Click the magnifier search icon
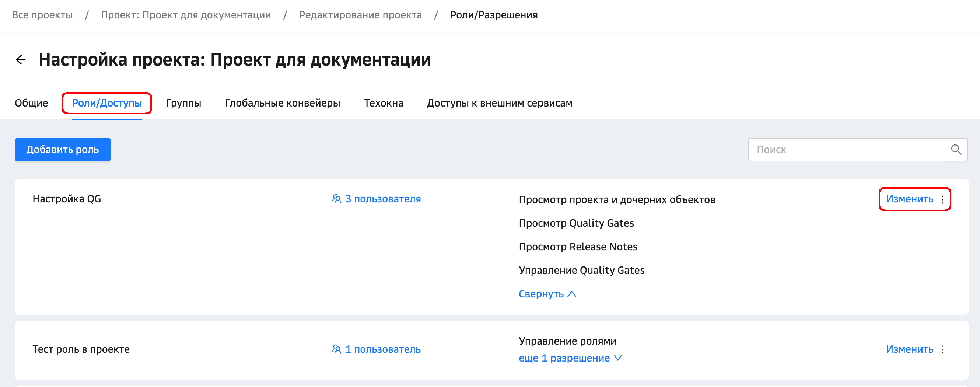Screen dimensions: 980x387 point(956,150)
